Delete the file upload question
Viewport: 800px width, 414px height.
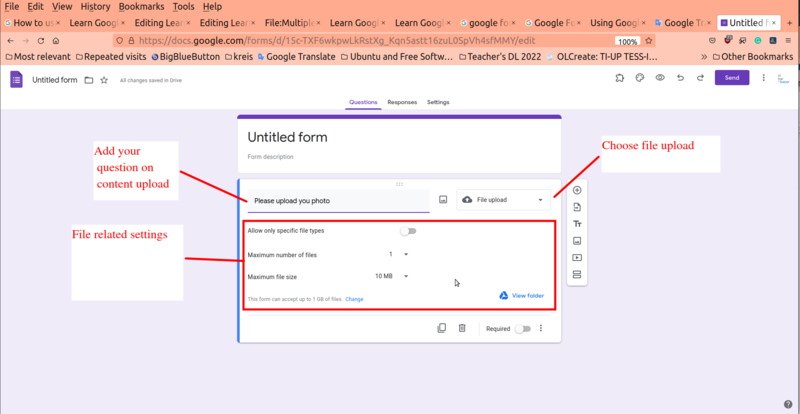pyautogui.click(x=462, y=328)
